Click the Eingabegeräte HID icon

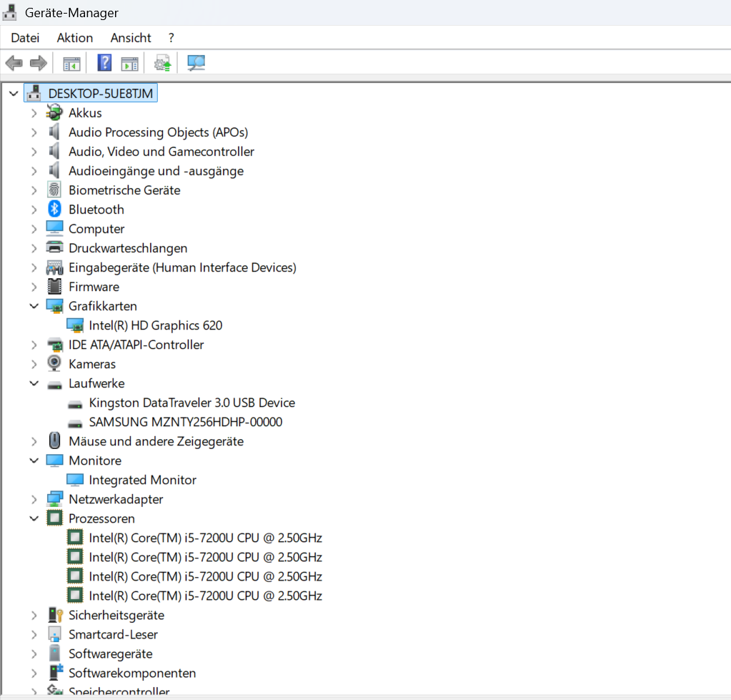click(54, 267)
